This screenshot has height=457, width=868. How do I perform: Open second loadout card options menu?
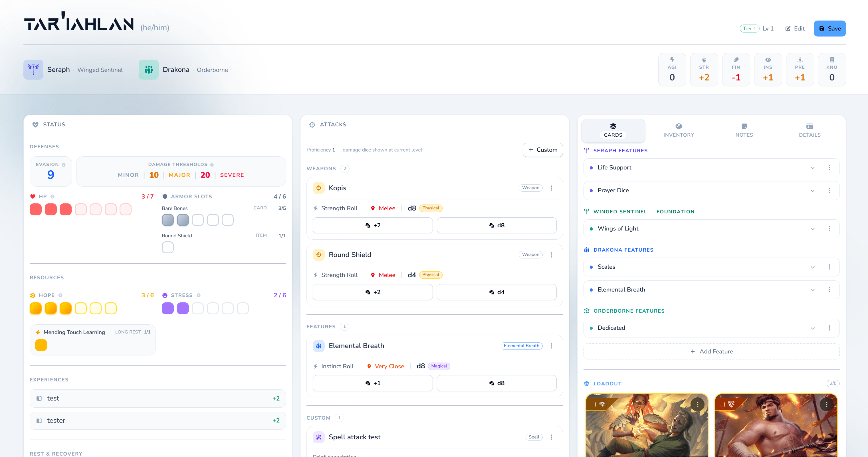(827, 404)
